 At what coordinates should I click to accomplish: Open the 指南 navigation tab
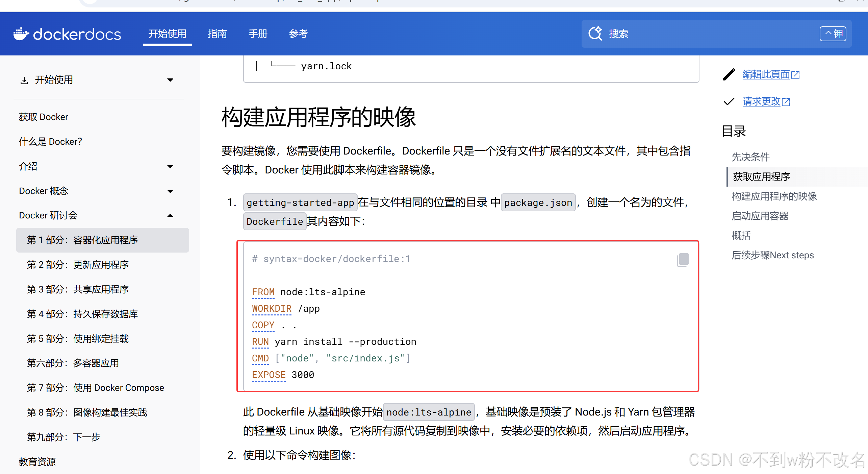coord(217,33)
